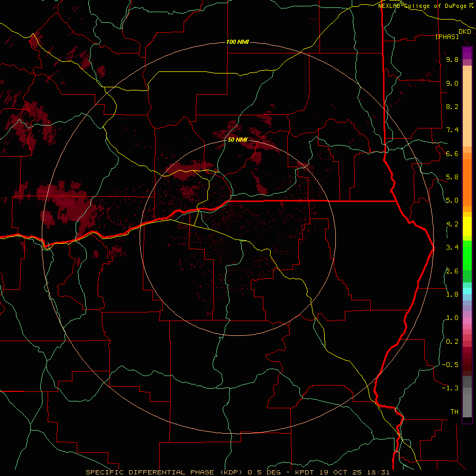
Task: Click the -1.3 scale value label
Action: (x=450, y=388)
